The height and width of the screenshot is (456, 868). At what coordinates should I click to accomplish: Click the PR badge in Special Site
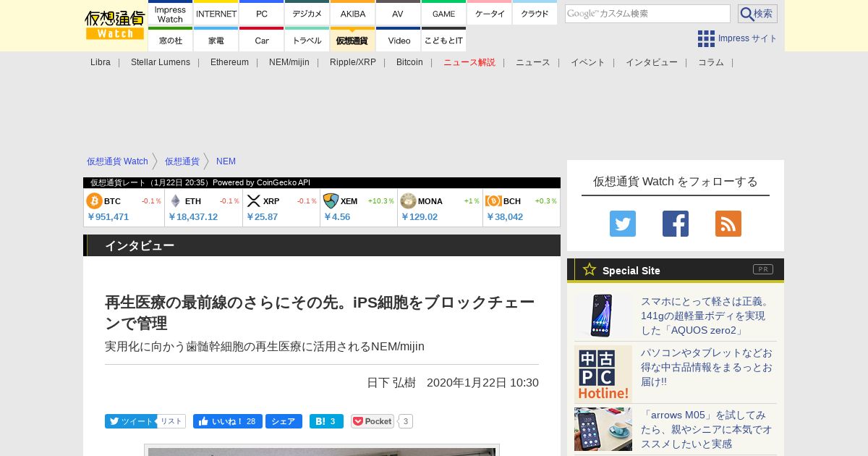[763, 269]
